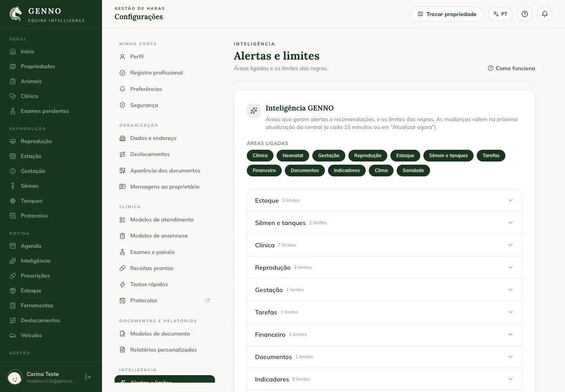Click the Textos rápidos lightning icon
This screenshot has height=392, width=565.
[122, 284]
